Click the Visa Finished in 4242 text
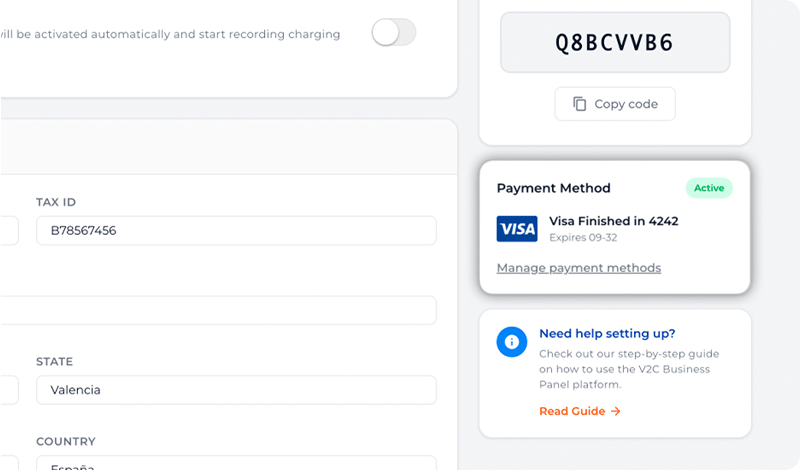800x470 pixels. click(614, 221)
